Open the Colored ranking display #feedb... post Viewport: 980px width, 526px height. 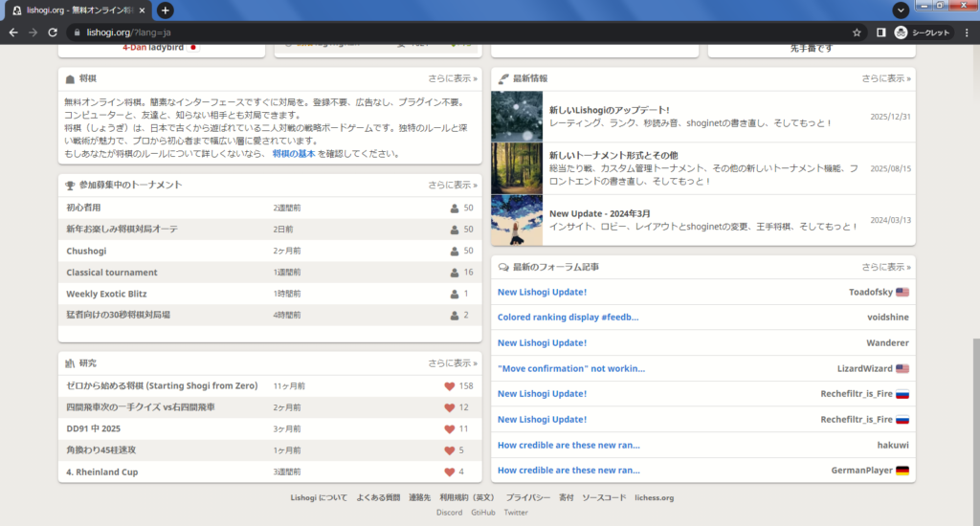pos(568,318)
